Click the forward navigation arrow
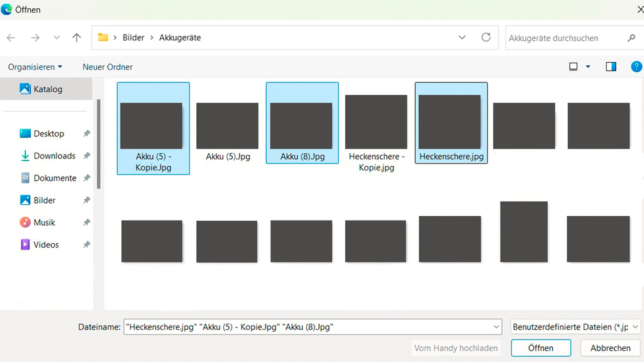The image size is (644, 362). pos(35,38)
